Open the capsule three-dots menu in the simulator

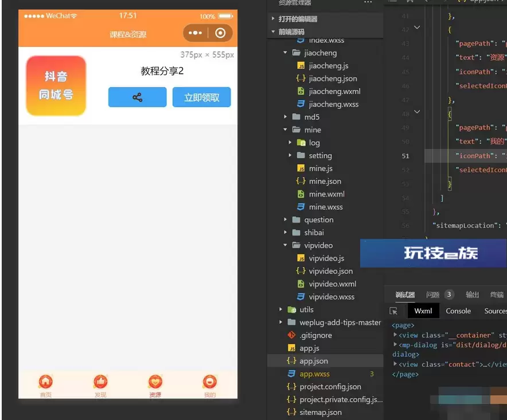195,33
